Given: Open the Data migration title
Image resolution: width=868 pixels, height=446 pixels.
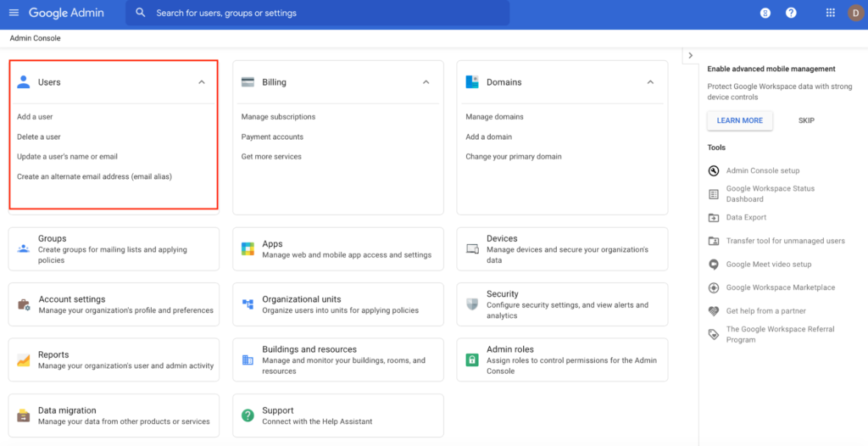Looking at the screenshot, I should click(67, 410).
